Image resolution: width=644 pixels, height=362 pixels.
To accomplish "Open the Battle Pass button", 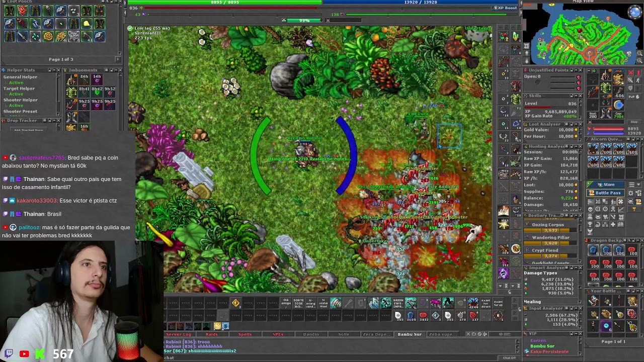I will click(606, 193).
